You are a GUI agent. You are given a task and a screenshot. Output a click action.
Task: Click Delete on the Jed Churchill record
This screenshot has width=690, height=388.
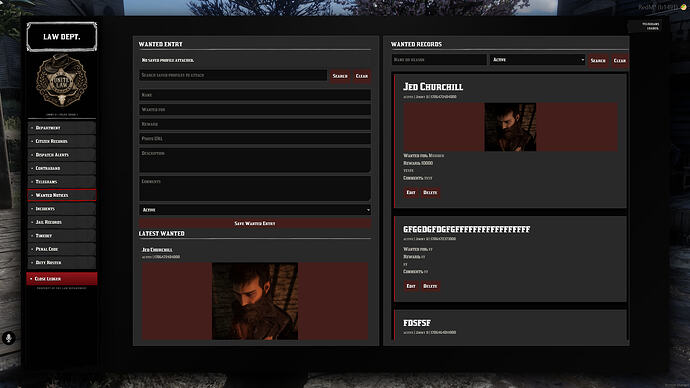[x=430, y=192]
